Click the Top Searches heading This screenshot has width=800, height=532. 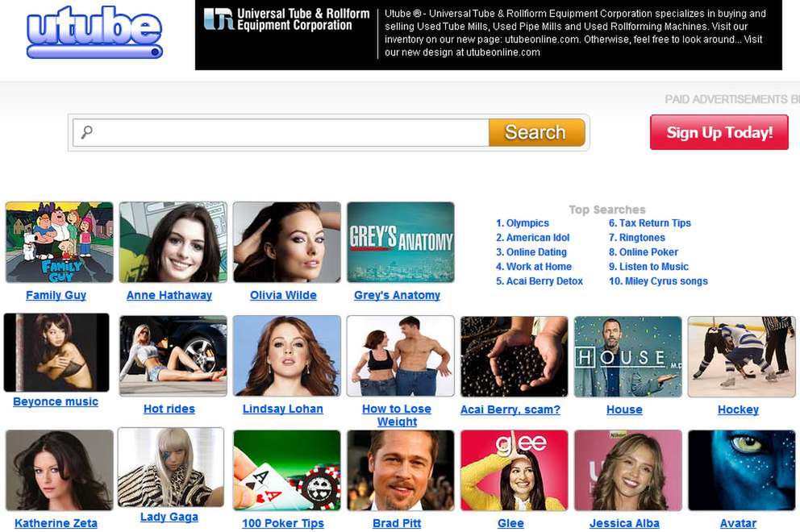pyautogui.click(x=607, y=210)
